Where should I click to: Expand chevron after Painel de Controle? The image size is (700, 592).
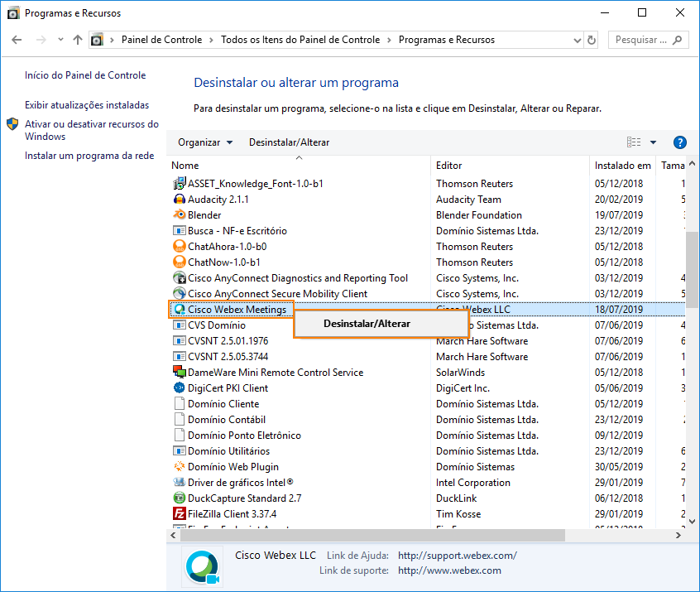(x=212, y=41)
